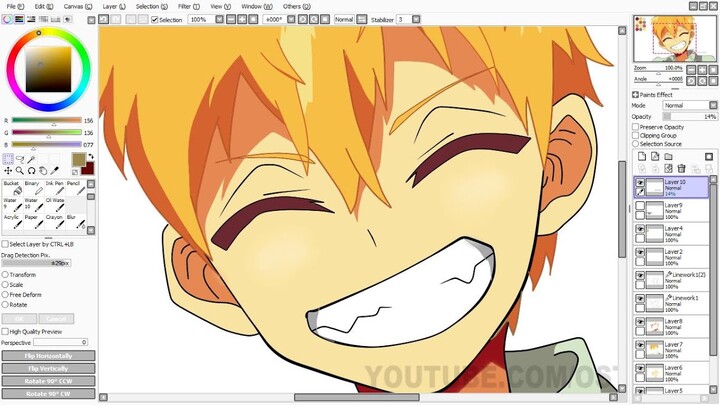Viewport: 720px width, 405px height.
Task: Click Rotate 90° CCW button
Action: tap(48, 381)
